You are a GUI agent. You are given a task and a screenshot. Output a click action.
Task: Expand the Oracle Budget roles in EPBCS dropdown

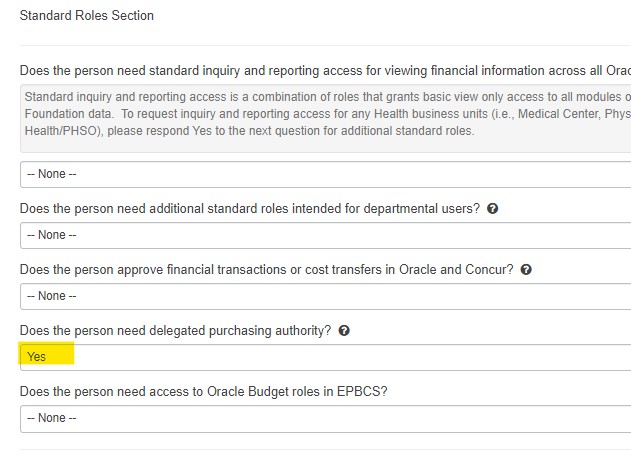click(325, 419)
